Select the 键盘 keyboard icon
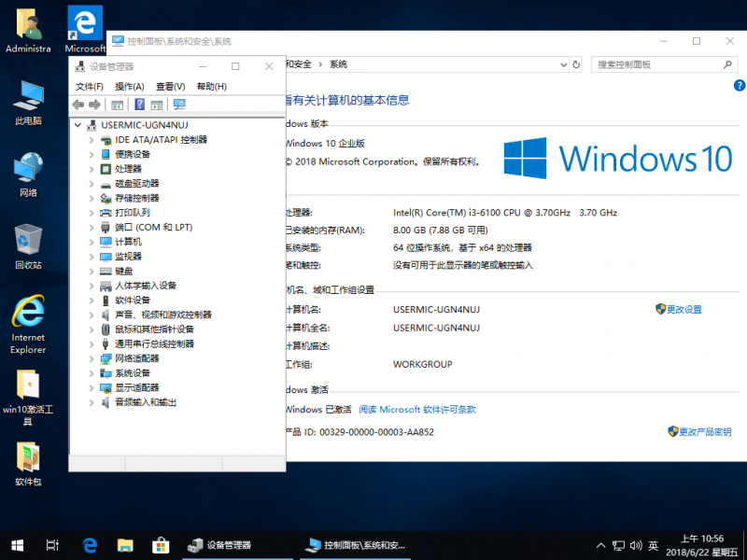Screen dimensions: 747x560 click(106, 271)
